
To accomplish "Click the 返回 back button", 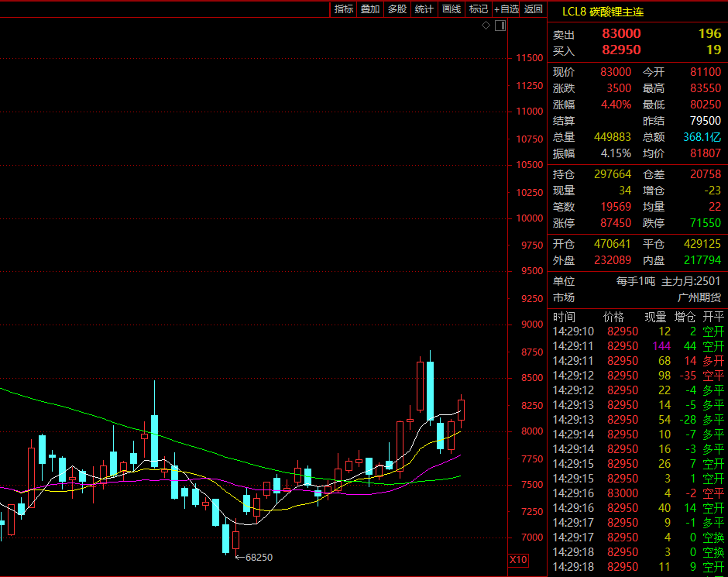I will coord(533,9).
